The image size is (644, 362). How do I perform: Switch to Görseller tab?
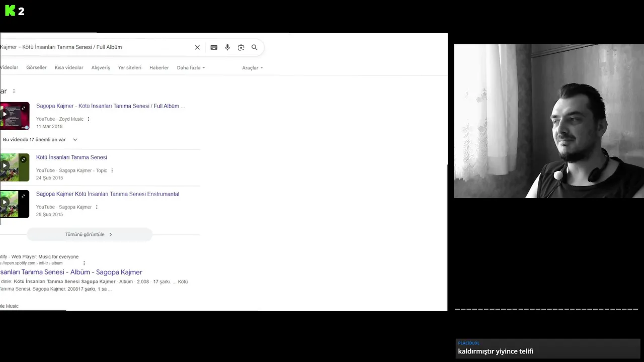[36, 67]
